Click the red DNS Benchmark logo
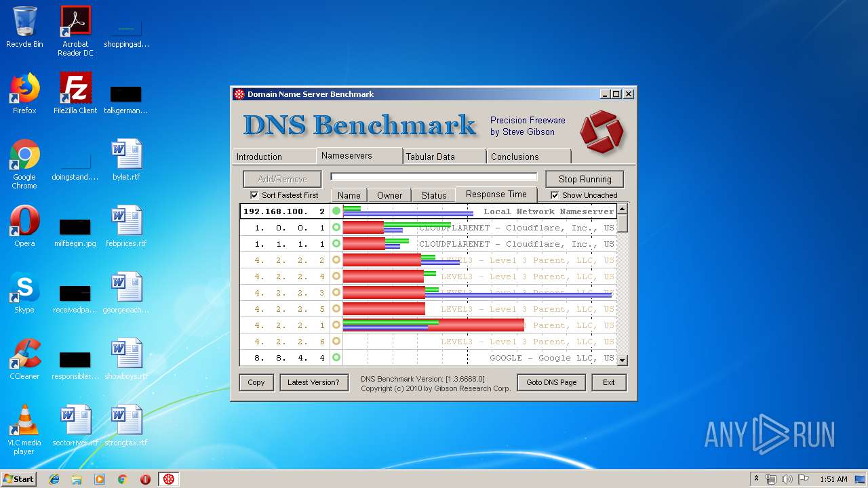The height and width of the screenshot is (488, 868). pos(601,131)
